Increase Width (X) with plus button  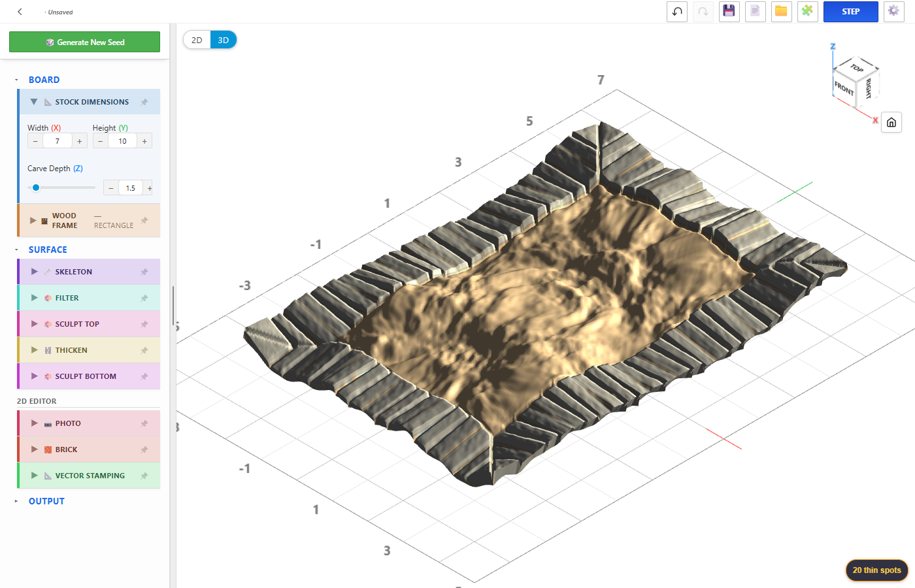click(x=80, y=141)
